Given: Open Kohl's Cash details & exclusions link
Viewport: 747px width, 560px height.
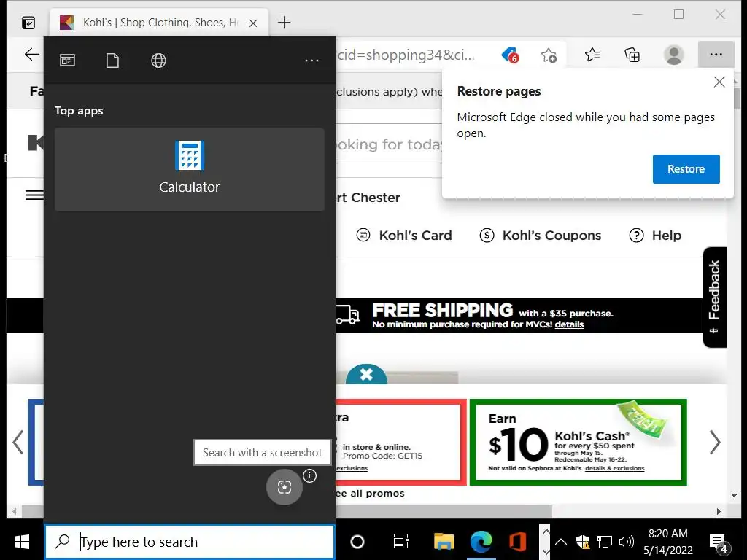Looking at the screenshot, I should click(x=614, y=469).
